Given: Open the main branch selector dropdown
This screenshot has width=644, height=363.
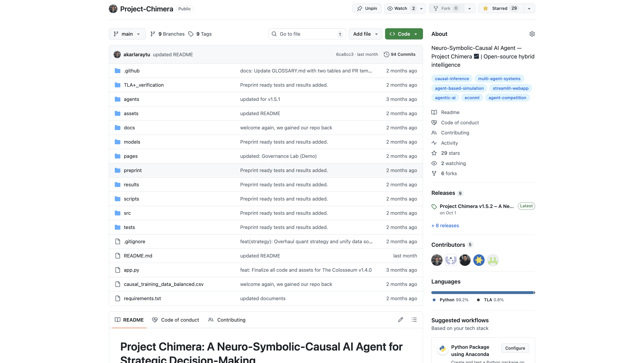Looking at the screenshot, I should tap(127, 34).
